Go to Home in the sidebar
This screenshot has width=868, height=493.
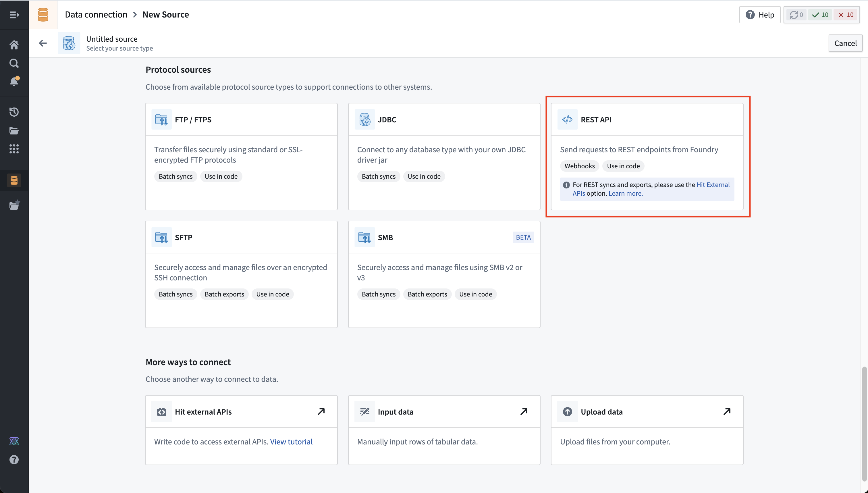click(x=14, y=45)
